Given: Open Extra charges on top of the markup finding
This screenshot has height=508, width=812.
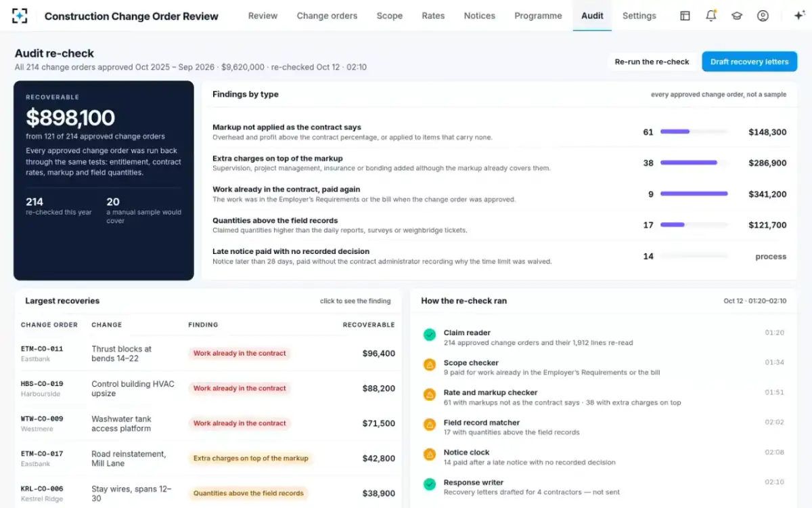Looking at the screenshot, I should (x=499, y=163).
